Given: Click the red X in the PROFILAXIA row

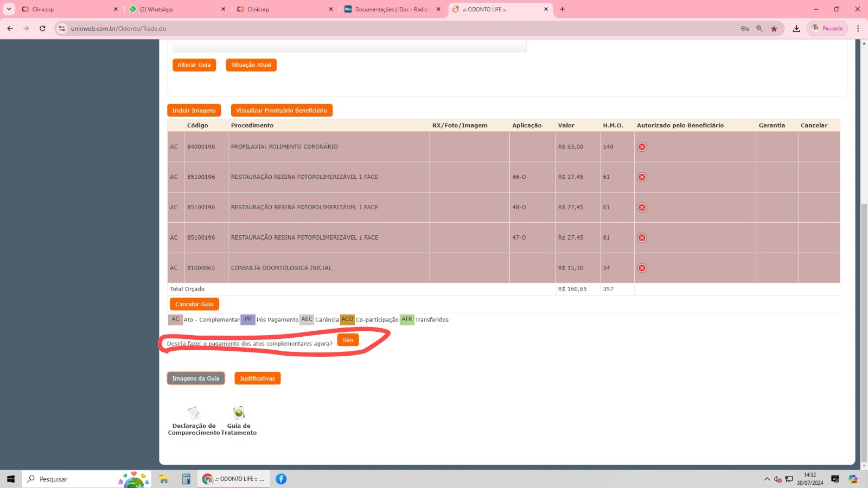Looking at the screenshot, I should pyautogui.click(x=642, y=147).
